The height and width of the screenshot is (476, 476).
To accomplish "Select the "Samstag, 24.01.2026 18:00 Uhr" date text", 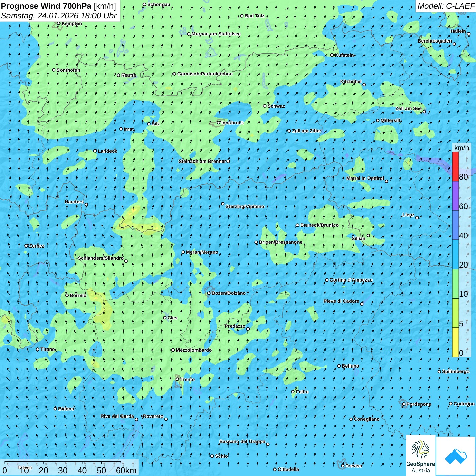I will 59,16.
